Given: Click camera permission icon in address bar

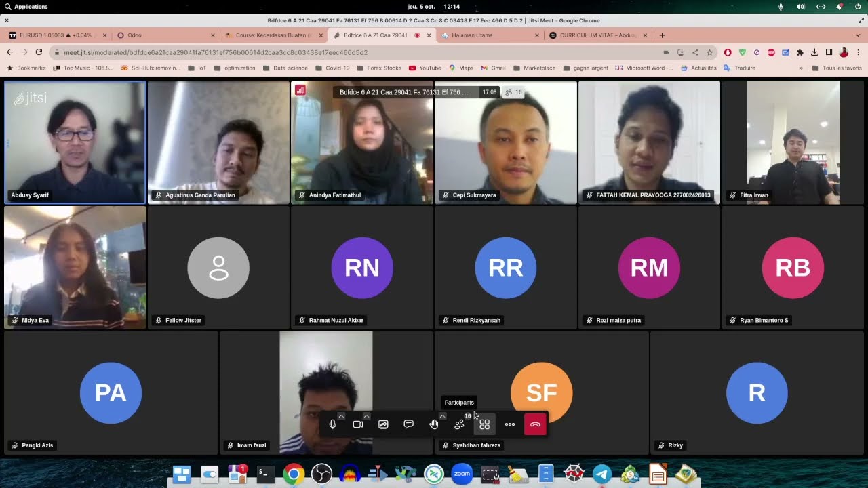Looking at the screenshot, I should [x=667, y=52].
